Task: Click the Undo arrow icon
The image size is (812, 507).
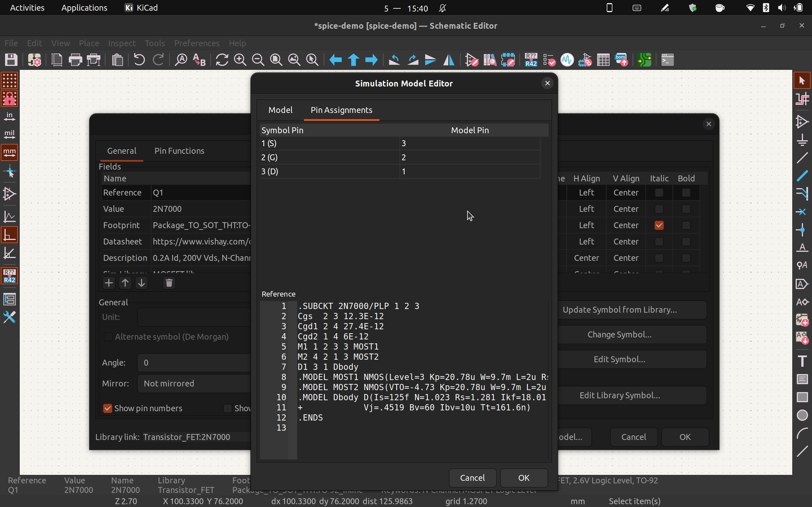Action: pyautogui.click(x=139, y=60)
